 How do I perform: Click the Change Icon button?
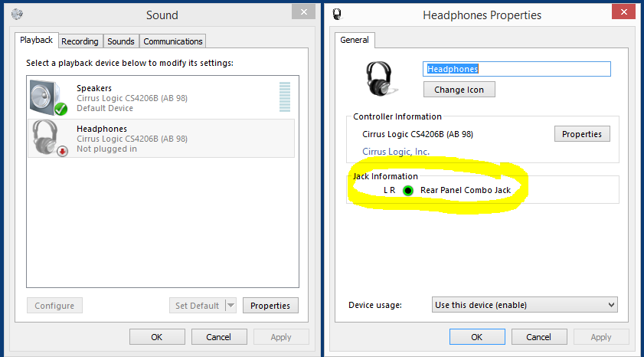coord(459,90)
